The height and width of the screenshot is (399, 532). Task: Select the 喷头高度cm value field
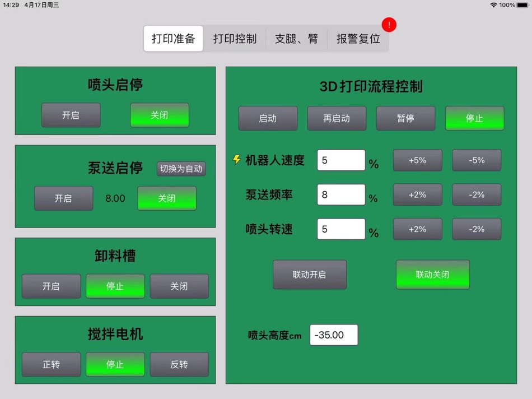tap(334, 335)
